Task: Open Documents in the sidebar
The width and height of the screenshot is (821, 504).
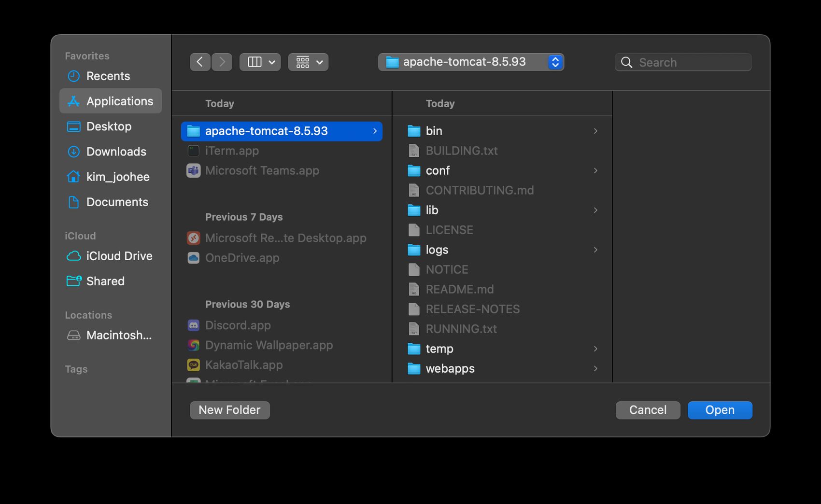Action: (117, 202)
